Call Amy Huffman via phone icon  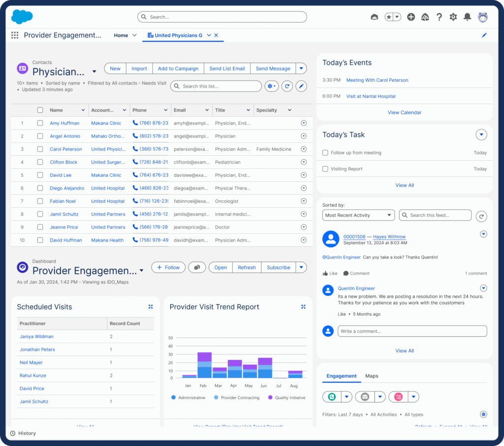tap(135, 123)
